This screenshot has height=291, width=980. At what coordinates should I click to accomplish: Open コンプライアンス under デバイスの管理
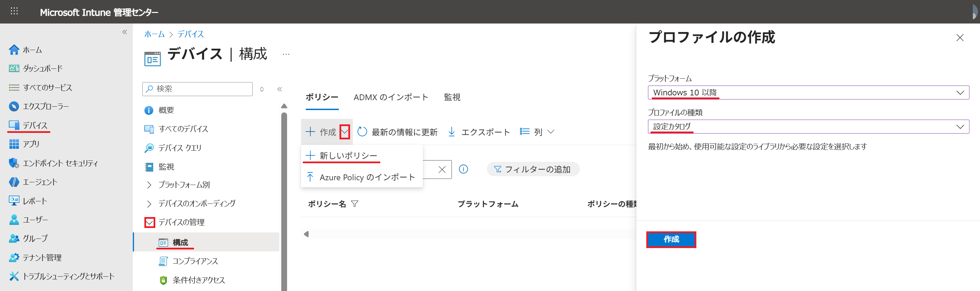[x=188, y=261]
